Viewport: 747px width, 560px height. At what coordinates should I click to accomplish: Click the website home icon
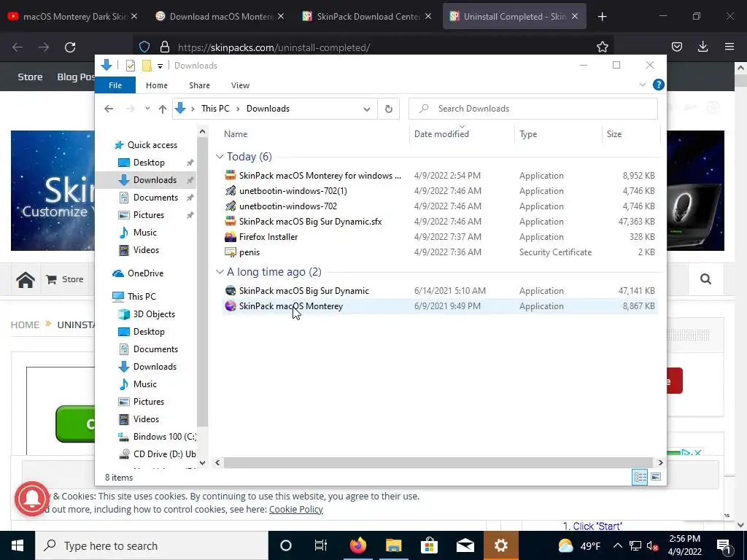coord(26,279)
